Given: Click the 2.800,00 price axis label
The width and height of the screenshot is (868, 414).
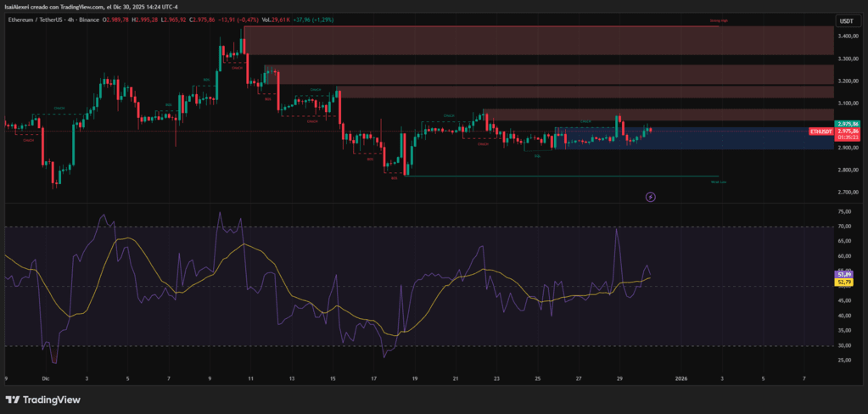Looking at the screenshot, I should [x=848, y=170].
